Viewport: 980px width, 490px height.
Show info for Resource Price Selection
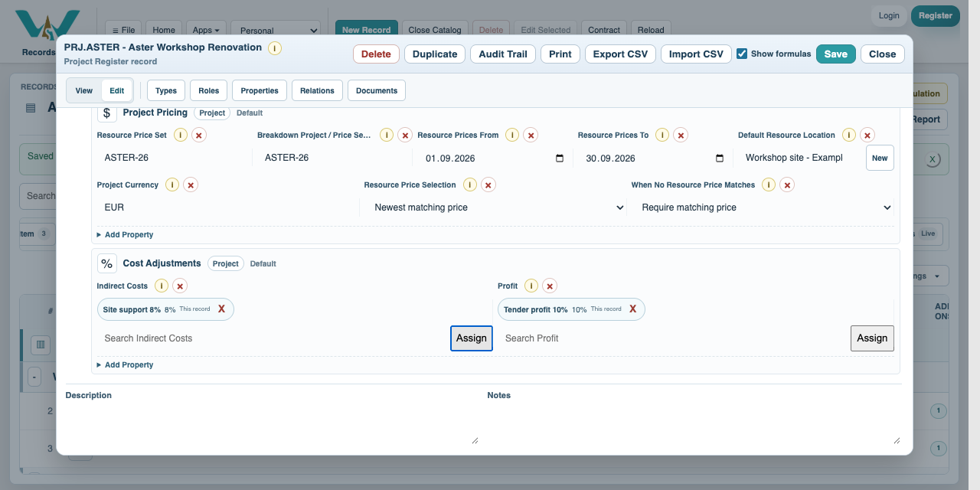coord(470,185)
